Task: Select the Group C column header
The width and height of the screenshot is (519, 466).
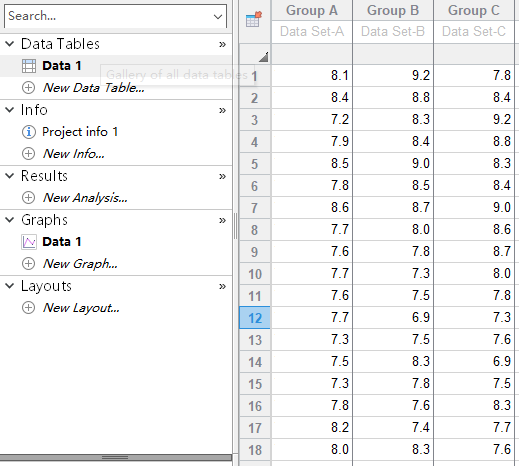Action: point(474,10)
